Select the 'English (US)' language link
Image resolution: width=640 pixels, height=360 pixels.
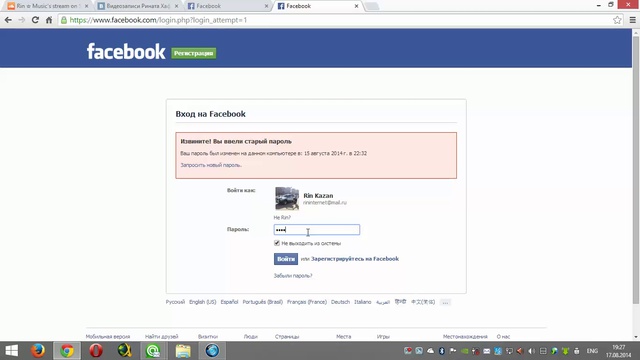[x=202, y=302]
